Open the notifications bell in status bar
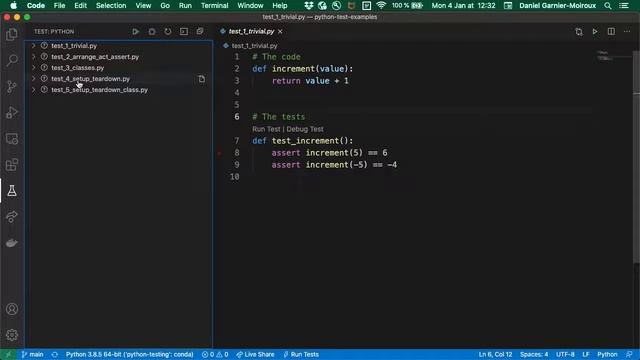This screenshot has width=640, height=360. coord(629,354)
